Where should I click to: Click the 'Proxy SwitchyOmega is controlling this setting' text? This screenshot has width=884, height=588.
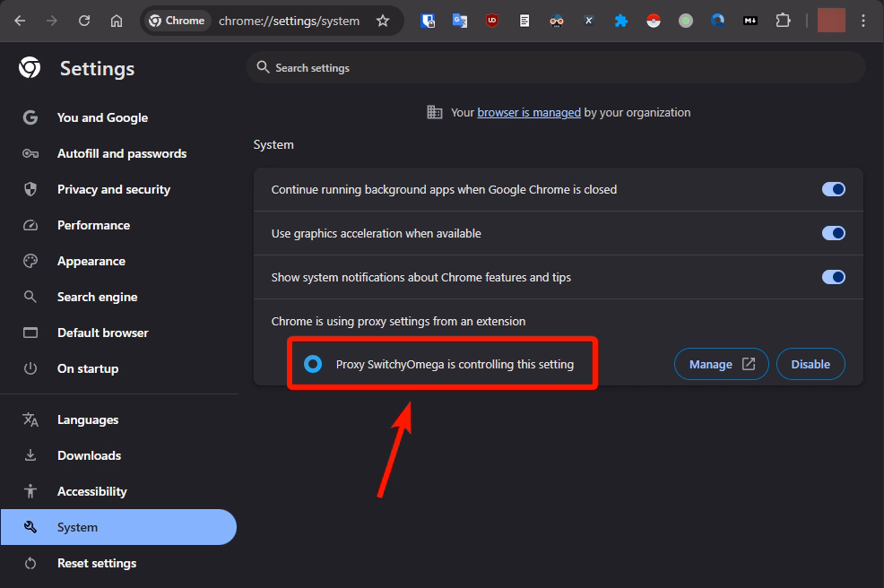click(455, 364)
